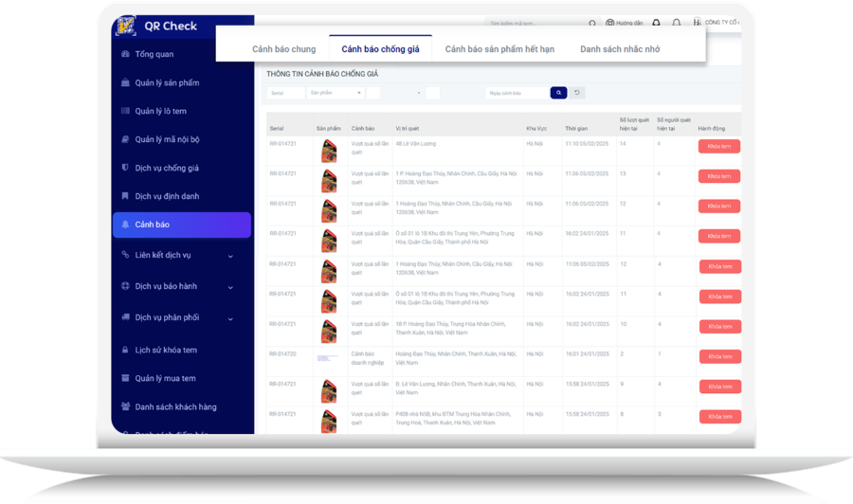
Task: Click the Lịch sử khóa tem lock icon
Action: (125, 350)
